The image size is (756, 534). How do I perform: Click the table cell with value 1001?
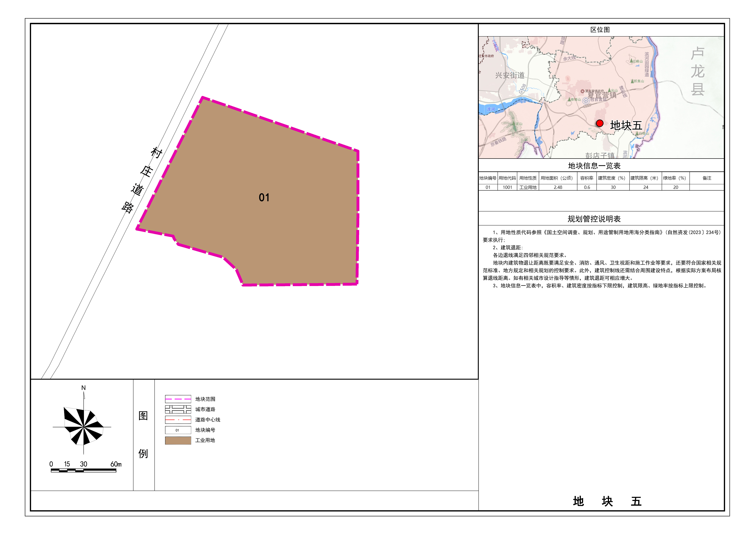point(507,187)
